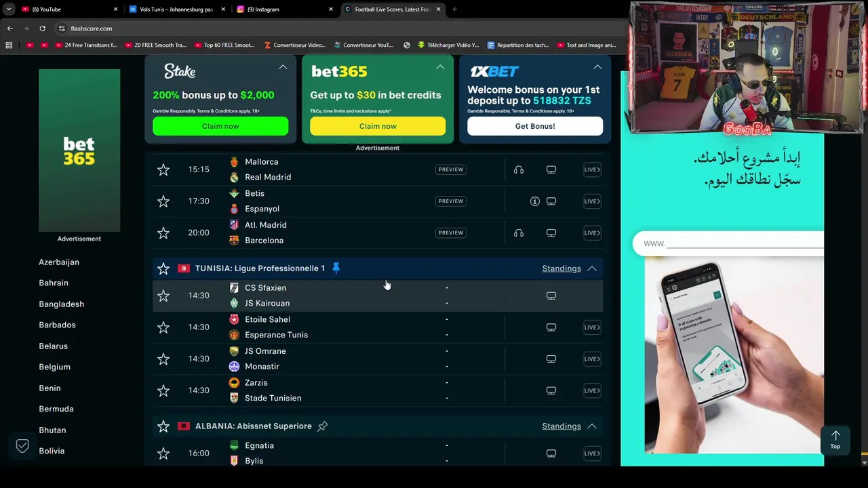Screen dimensions: 868x488
Task: Open the browser tab list dropdown
Action: tap(8, 9)
